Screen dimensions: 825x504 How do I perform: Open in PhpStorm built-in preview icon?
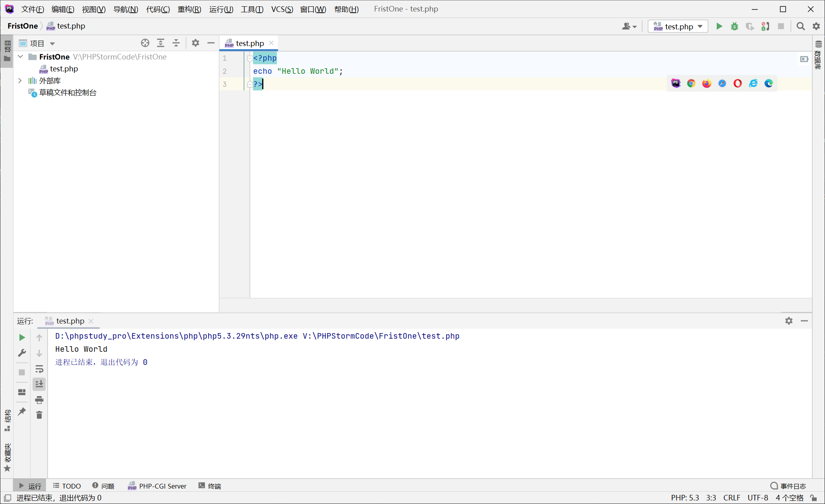pos(676,83)
